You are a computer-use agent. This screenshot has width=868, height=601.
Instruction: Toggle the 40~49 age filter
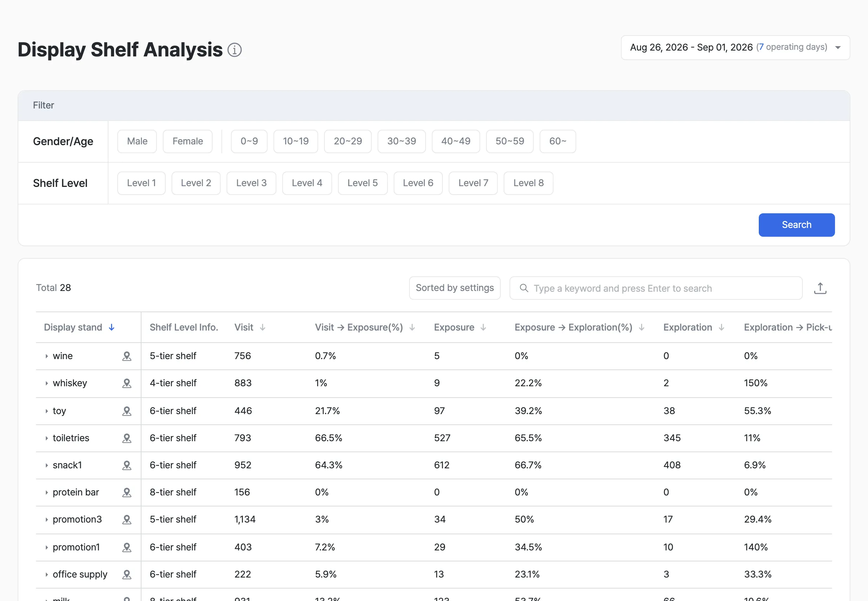(456, 141)
